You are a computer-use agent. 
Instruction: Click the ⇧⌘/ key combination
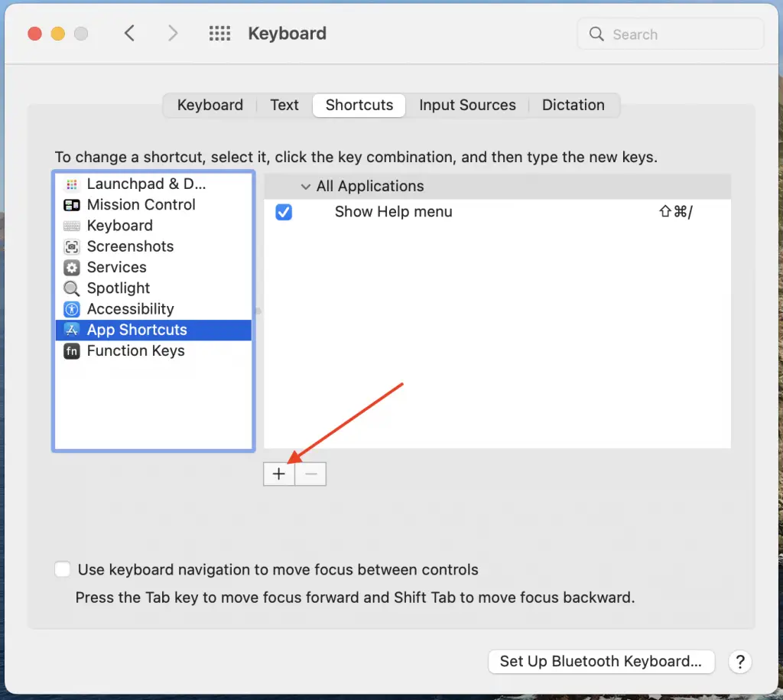coord(676,212)
